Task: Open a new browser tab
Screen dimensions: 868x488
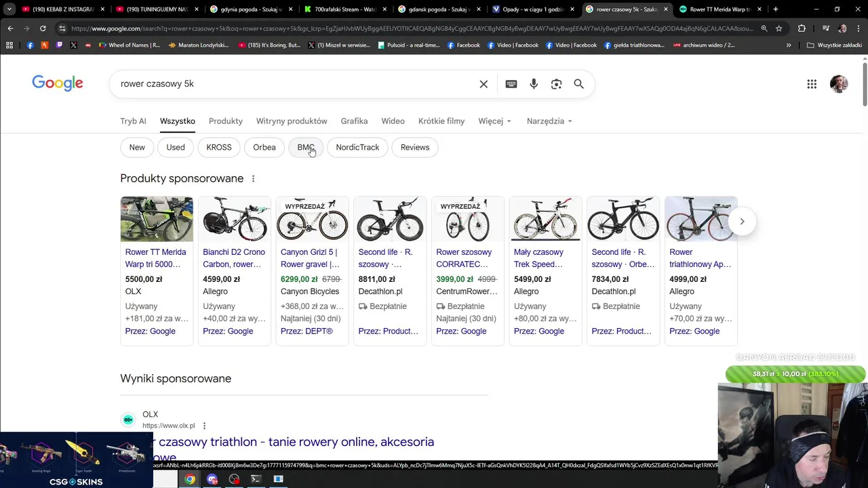Action: click(776, 9)
